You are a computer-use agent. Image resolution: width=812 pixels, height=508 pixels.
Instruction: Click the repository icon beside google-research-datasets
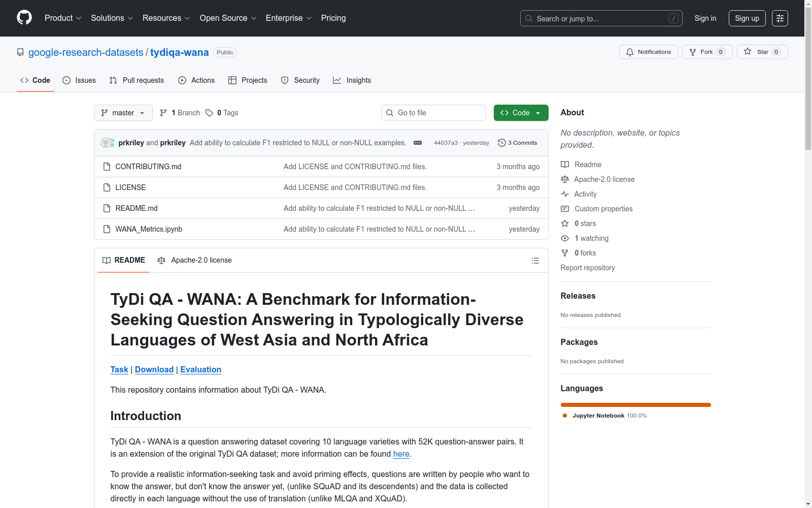point(20,52)
